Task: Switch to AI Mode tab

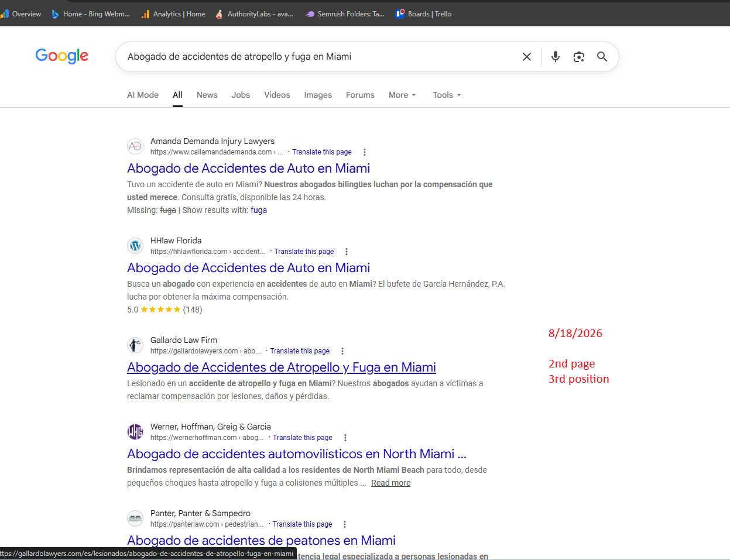Action: coord(143,95)
